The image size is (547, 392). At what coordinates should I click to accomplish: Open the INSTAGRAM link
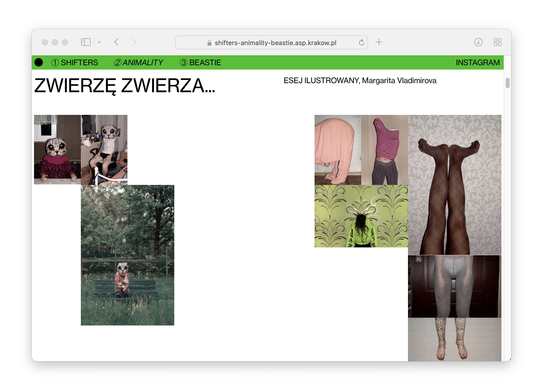[x=477, y=62]
